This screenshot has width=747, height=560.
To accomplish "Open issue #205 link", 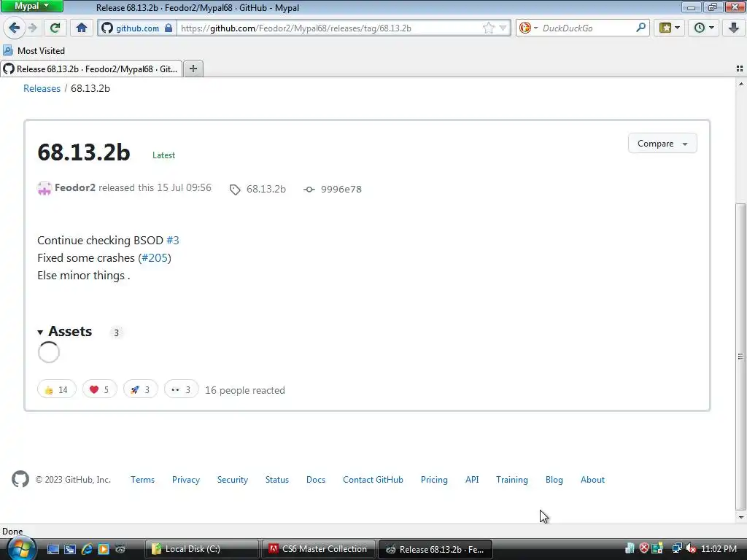I will click(x=155, y=257).
